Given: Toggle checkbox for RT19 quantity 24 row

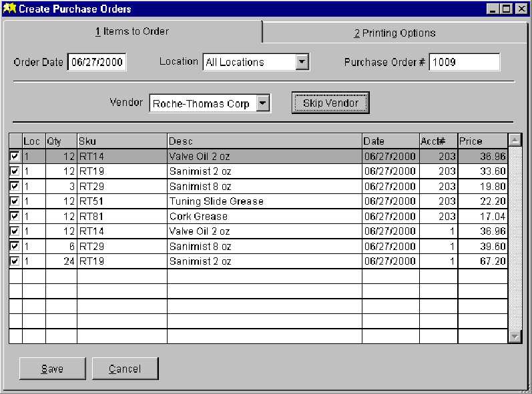Looking at the screenshot, I should (15, 261).
